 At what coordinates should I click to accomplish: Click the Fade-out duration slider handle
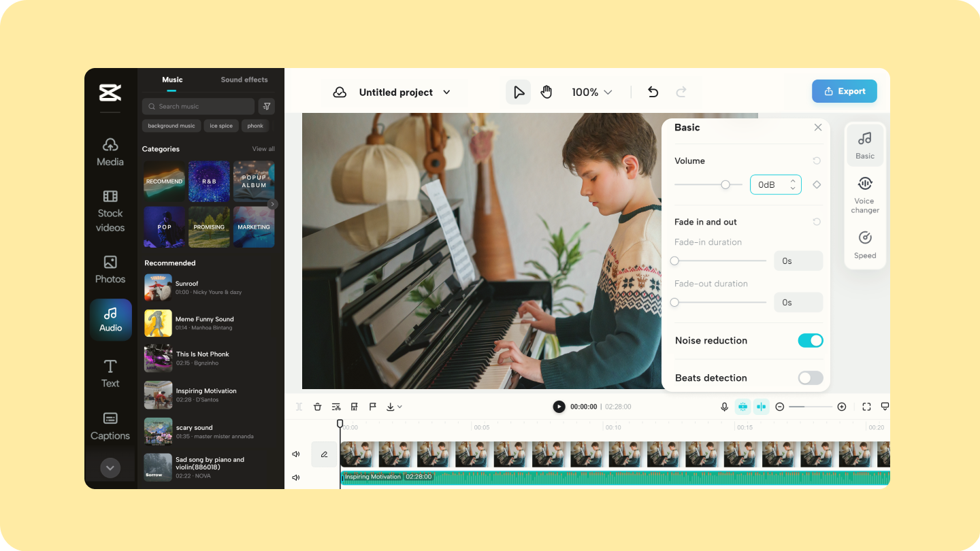click(674, 302)
